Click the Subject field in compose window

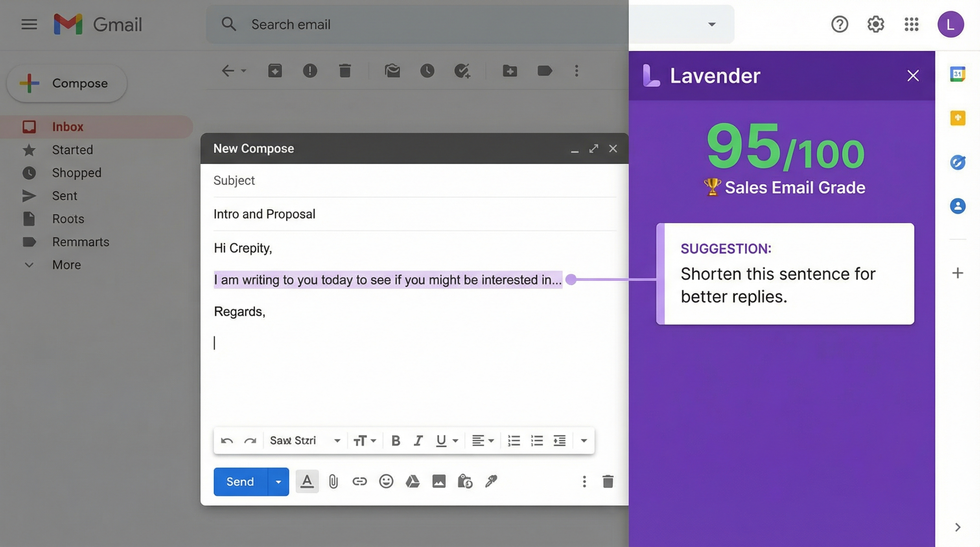pyautogui.click(x=415, y=180)
